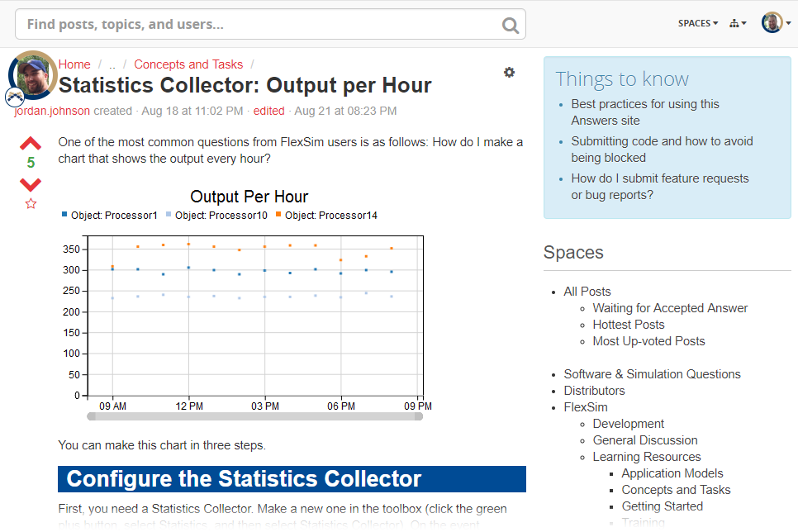Open the Concepts and Tasks breadcrumb
Screen dimensions: 798x532
pyautogui.click(x=188, y=64)
